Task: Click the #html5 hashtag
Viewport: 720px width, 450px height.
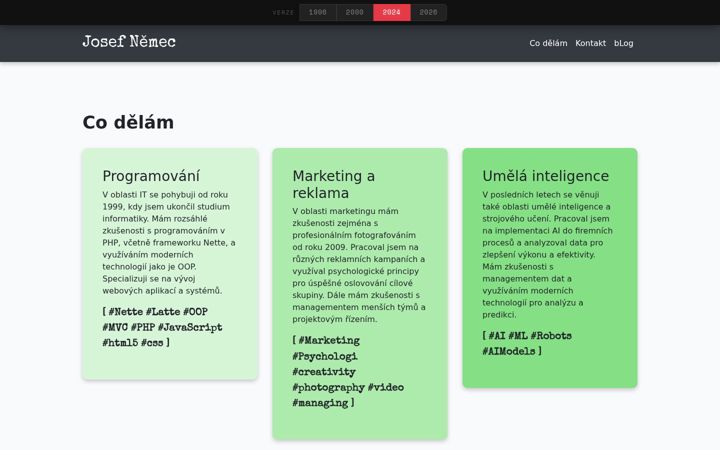Action: (120, 343)
